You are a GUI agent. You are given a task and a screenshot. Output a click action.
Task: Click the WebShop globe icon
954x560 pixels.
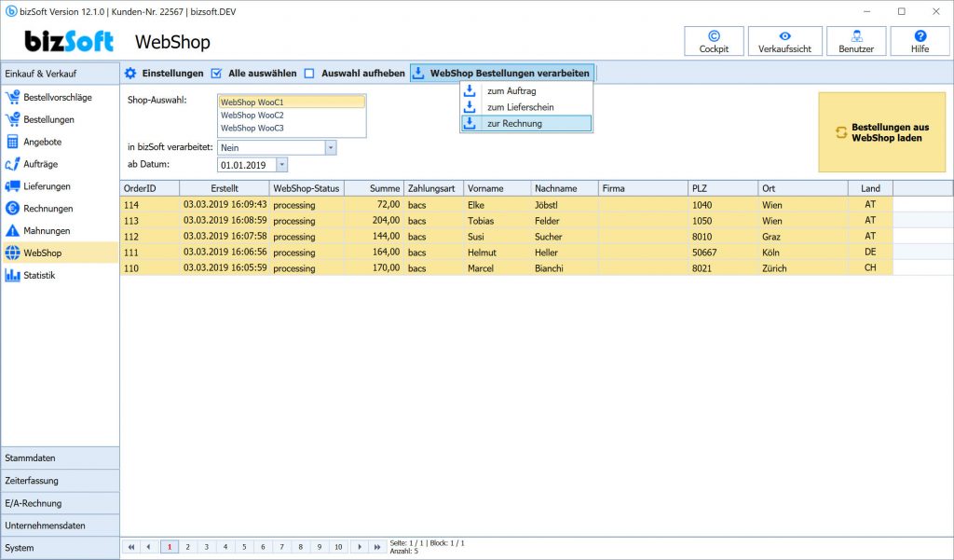[12, 253]
